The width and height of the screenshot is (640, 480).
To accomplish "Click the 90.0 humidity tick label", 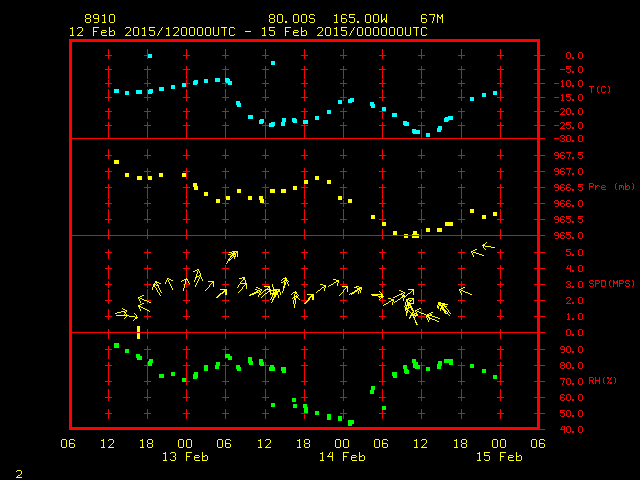I will 571,350.
